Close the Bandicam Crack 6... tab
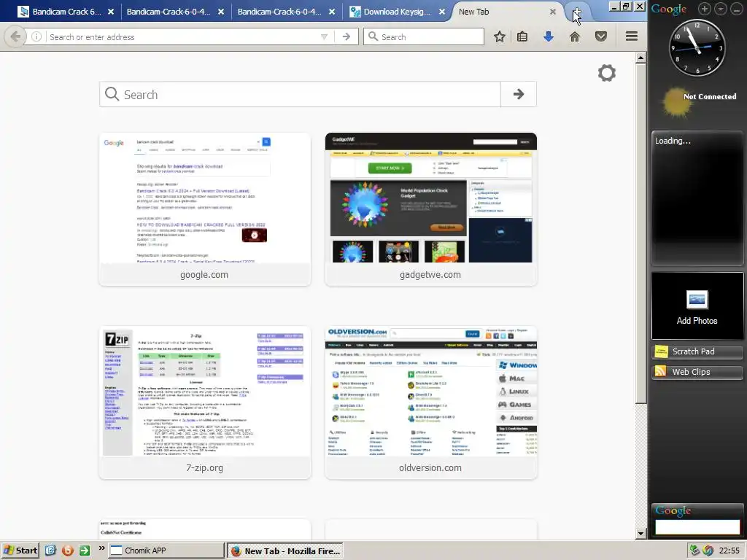Viewport: 747px width, 560px height. point(111,12)
